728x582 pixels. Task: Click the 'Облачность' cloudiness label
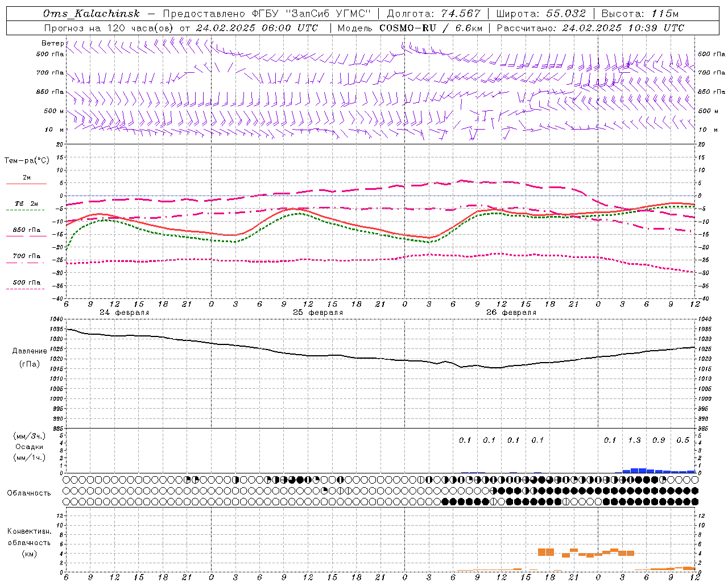(29, 493)
